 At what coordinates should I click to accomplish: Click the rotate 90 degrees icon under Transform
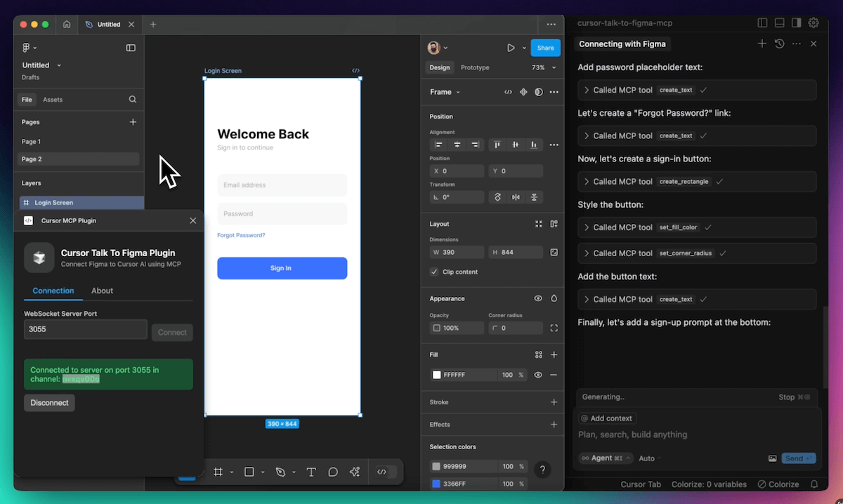pos(498,197)
